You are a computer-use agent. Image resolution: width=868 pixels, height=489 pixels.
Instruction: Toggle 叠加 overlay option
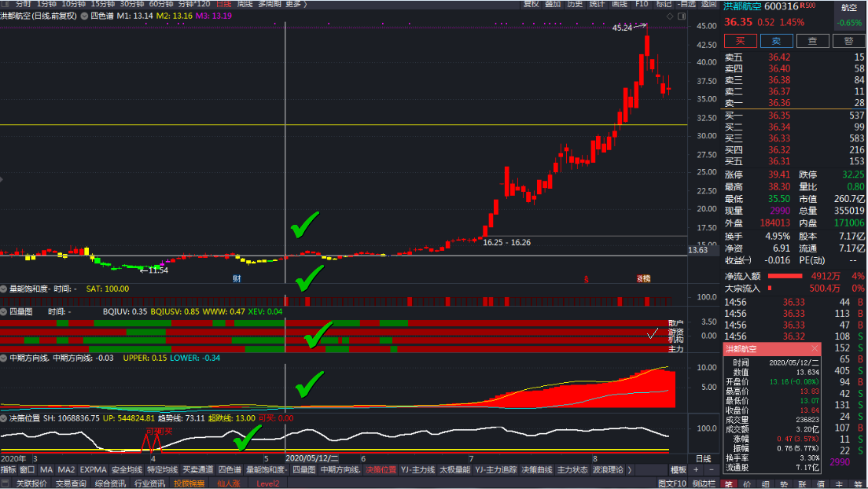[553, 4]
